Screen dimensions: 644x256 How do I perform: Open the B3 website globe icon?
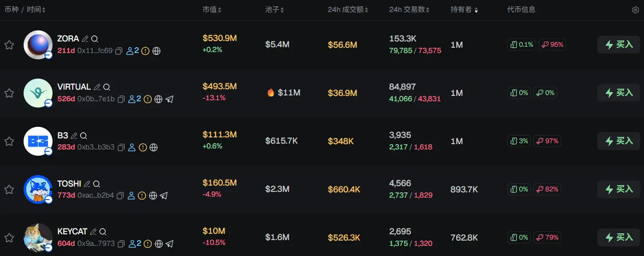[154, 147]
